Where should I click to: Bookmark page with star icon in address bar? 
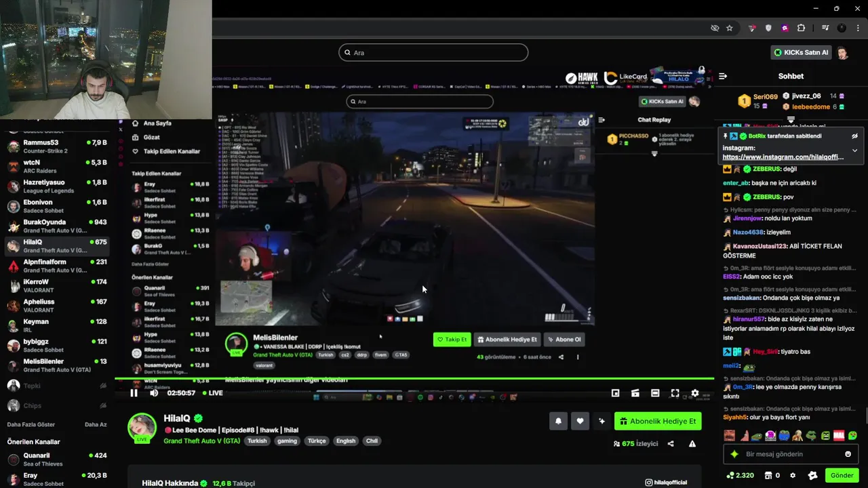tap(730, 28)
